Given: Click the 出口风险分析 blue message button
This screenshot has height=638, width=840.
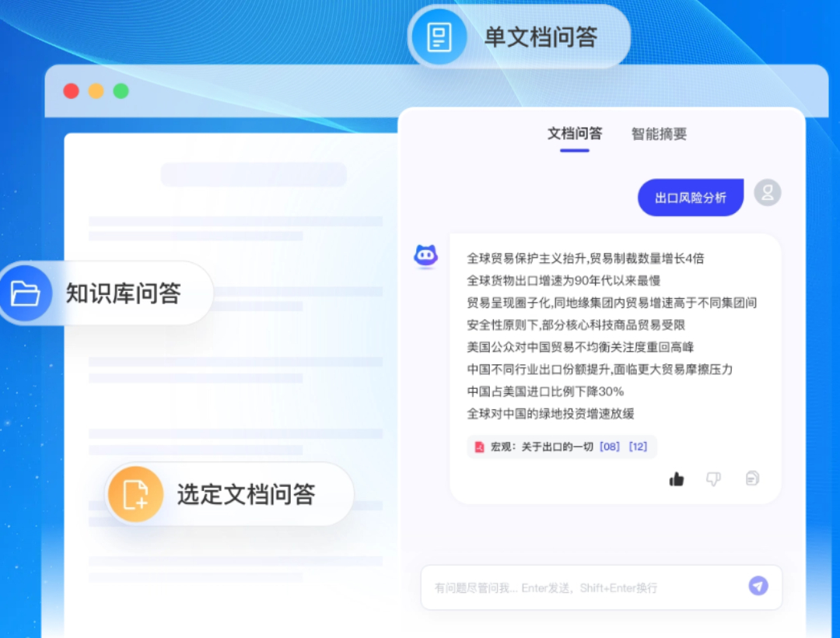Looking at the screenshot, I should point(690,198).
